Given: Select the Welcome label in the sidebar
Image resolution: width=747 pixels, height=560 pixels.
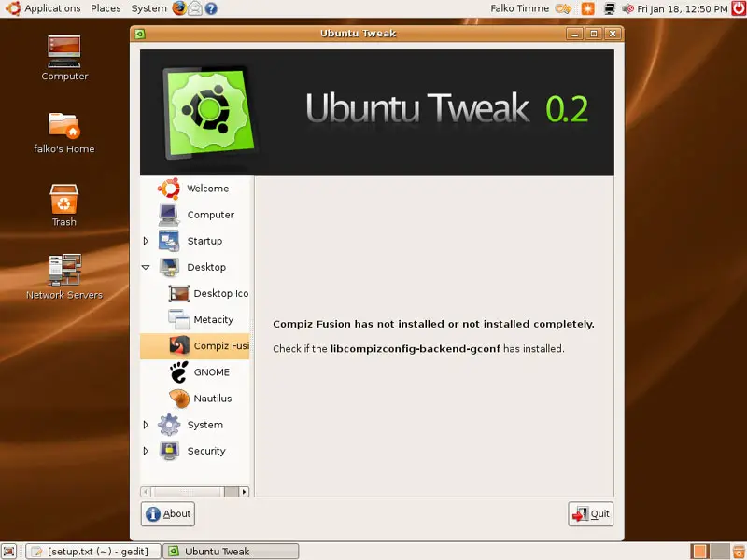Looking at the screenshot, I should [x=207, y=189].
